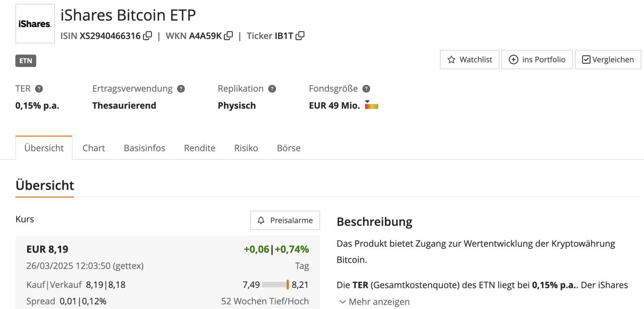Copy the WKN A4A59K code
Screen dimensions: 644x309
228,36
